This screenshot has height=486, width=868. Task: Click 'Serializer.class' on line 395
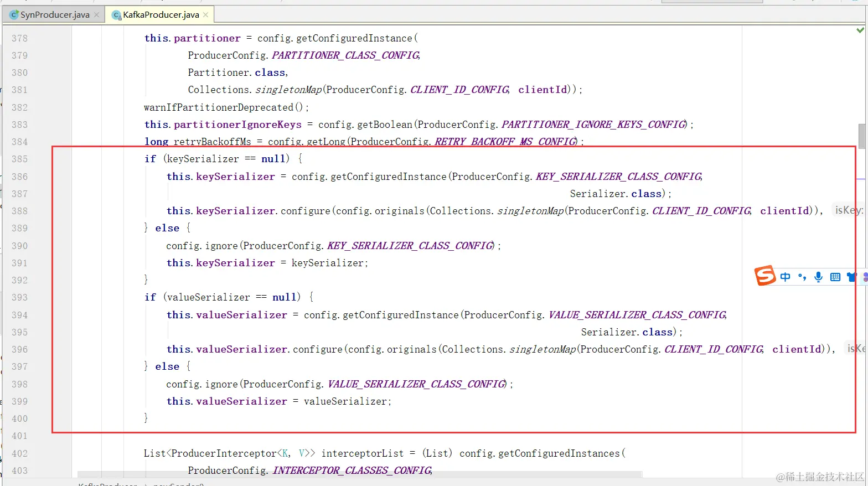tap(627, 332)
